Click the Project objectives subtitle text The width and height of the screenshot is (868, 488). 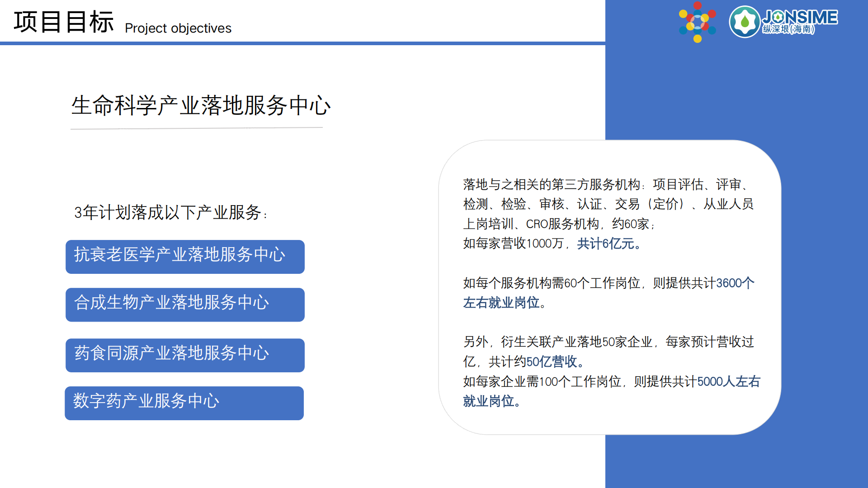pos(178,28)
